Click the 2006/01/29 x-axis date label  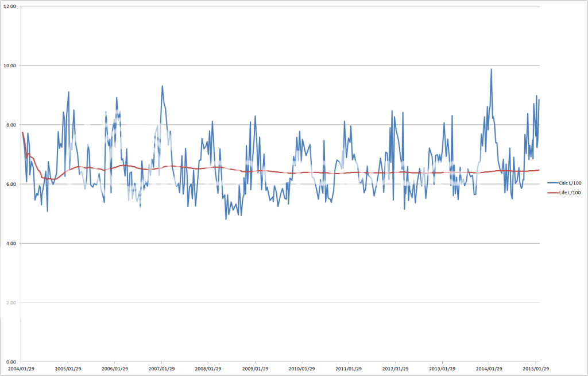point(115,369)
